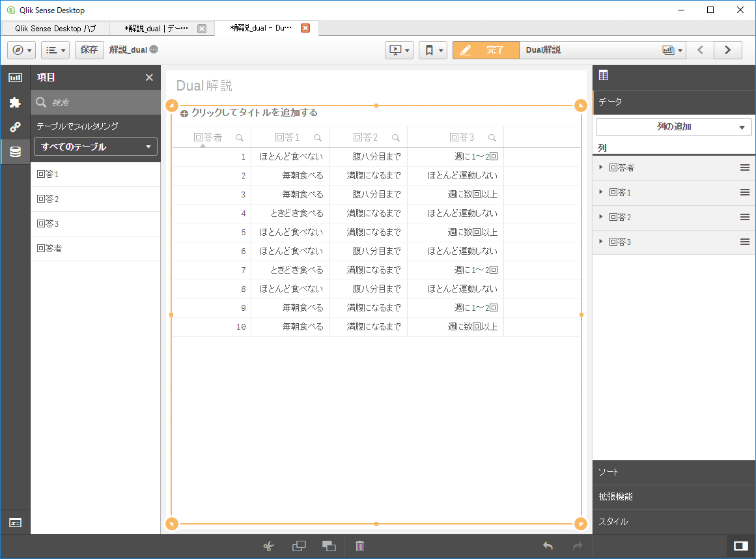The height and width of the screenshot is (559, 756).
Task: Open the bookmarks menu
Action: tap(434, 50)
